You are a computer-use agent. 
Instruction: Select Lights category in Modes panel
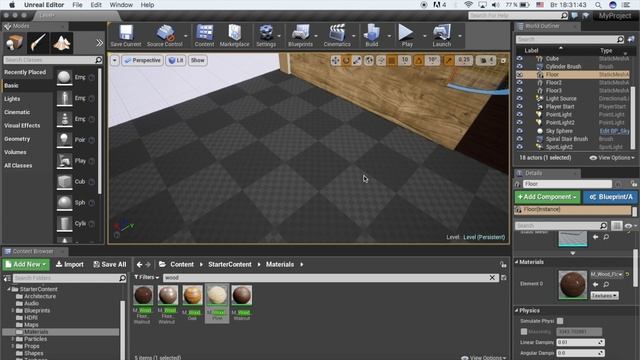point(12,99)
